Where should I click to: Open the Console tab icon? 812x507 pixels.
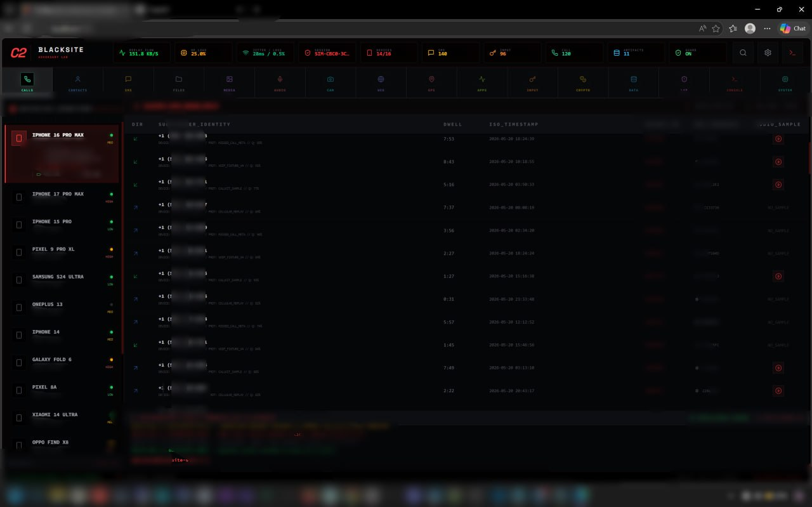pyautogui.click(x=735, y=81)
